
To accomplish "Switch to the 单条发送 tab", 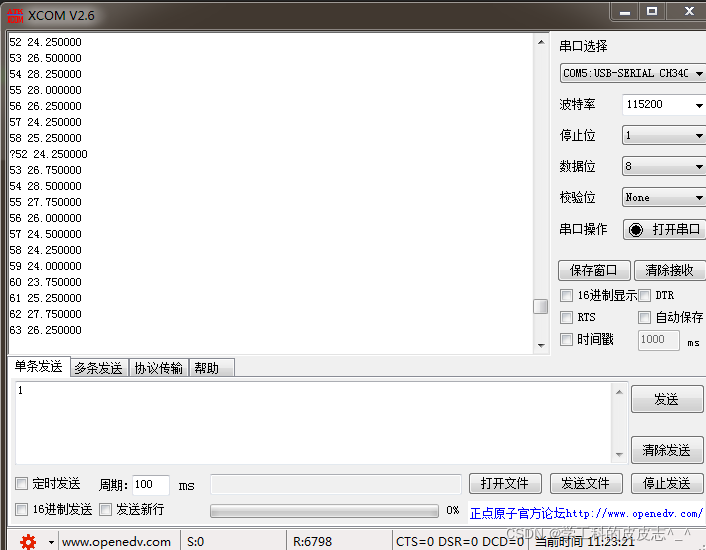I will tap(39, 366).
